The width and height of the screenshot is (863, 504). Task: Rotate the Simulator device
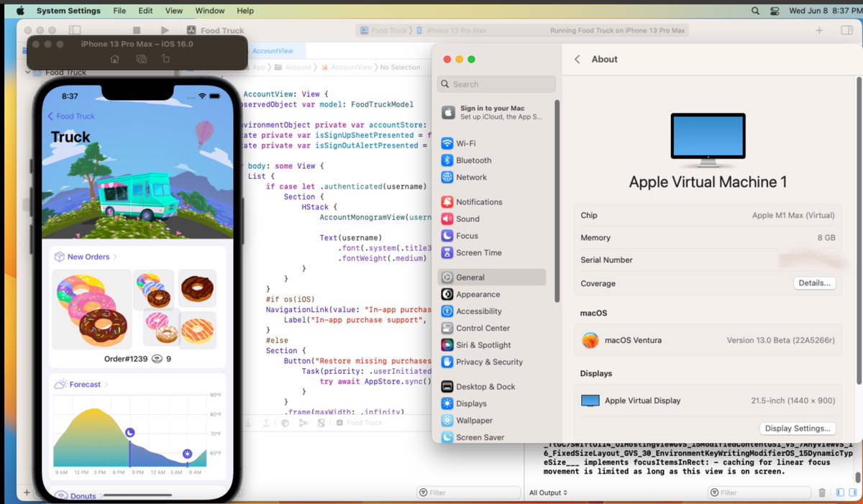[x=166, y=59]
